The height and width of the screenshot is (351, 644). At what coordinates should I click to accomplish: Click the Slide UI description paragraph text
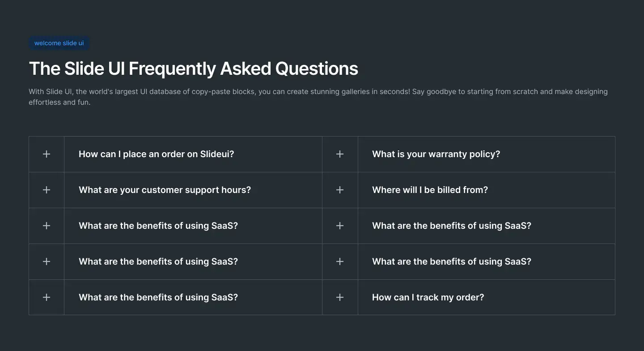[318, 97]
